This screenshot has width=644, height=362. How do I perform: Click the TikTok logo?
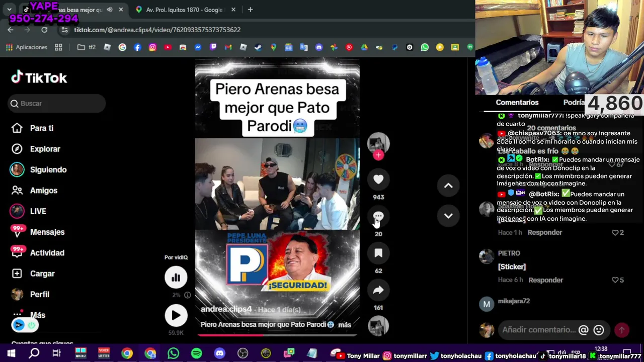click(x=39, y=77)
